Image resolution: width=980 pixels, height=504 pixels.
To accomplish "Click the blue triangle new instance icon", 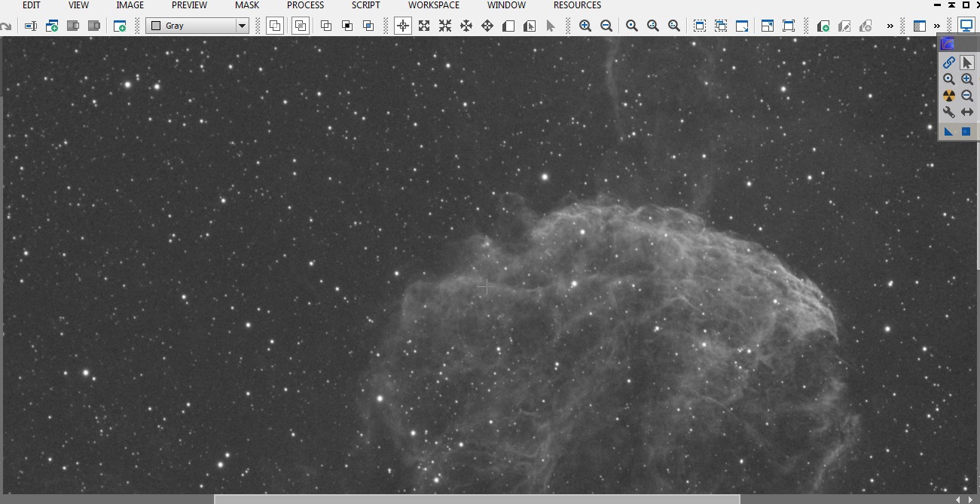I will [x=949, y=132].
